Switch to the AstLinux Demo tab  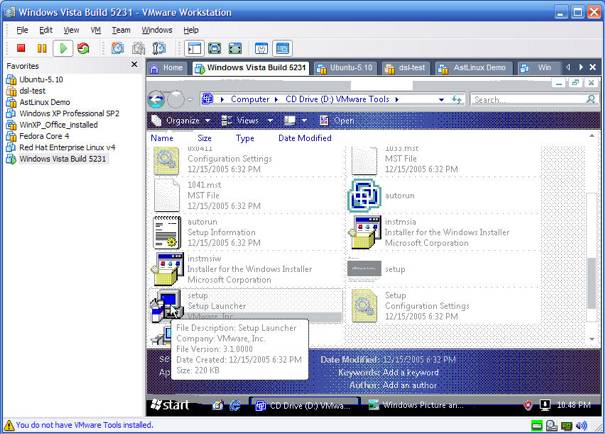(474, 68)
